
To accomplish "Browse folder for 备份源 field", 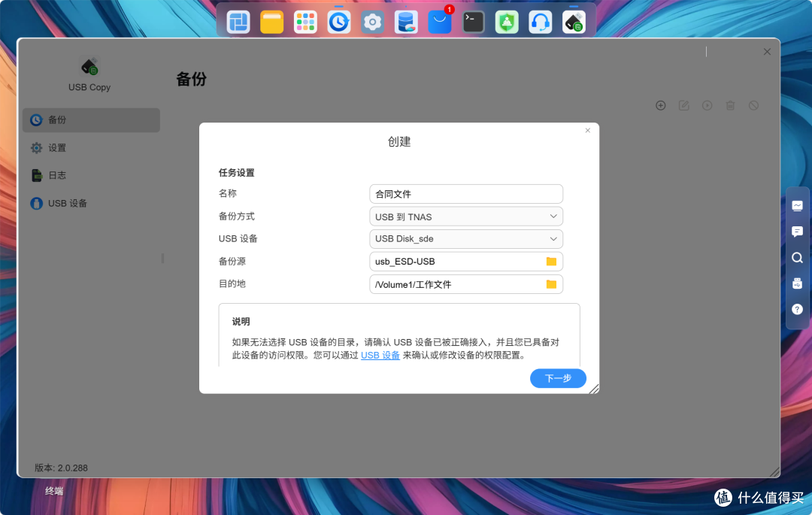I will (x=551, y=262).
